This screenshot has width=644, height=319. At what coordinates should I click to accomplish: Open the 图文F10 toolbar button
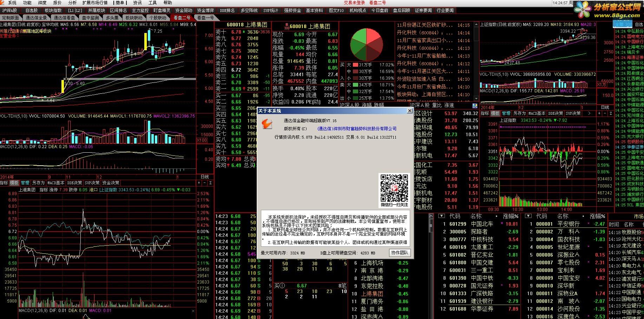(336, 11)
